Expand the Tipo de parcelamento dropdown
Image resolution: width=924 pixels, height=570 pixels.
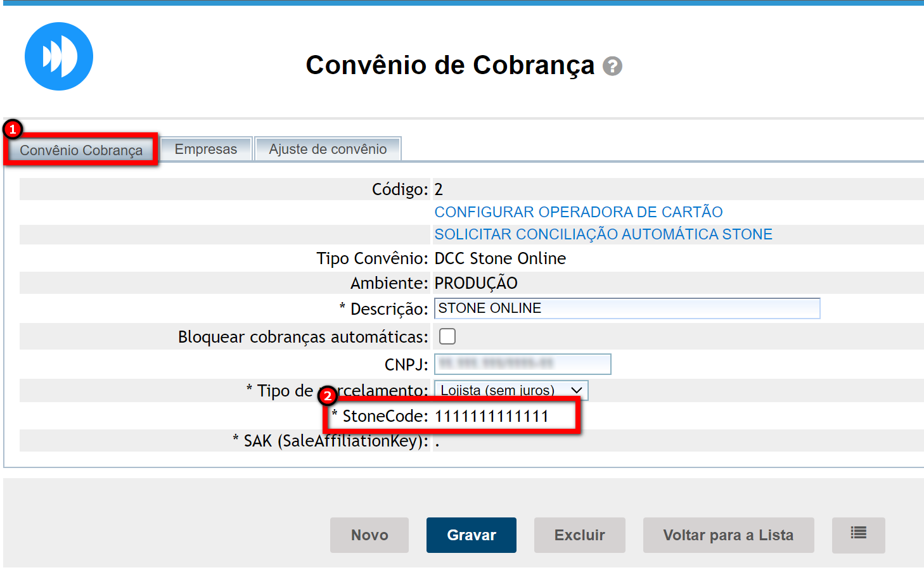click(511, 390)
